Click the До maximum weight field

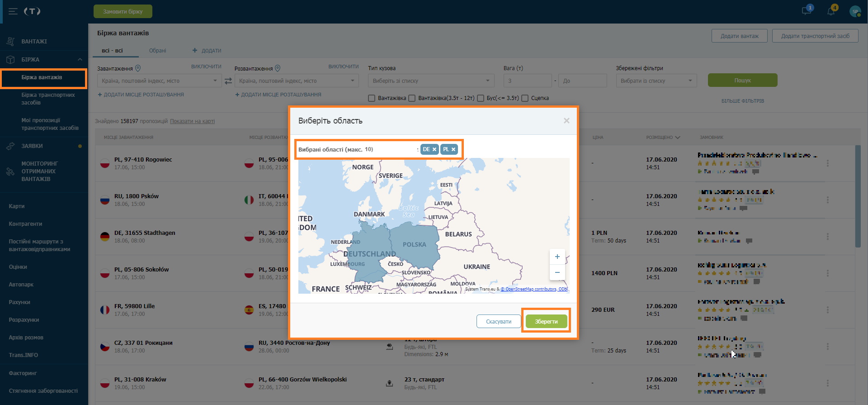click(x=582, y=81)
